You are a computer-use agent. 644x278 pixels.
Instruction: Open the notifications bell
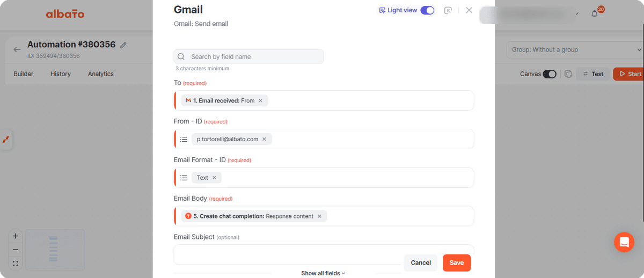pos(595,13)
